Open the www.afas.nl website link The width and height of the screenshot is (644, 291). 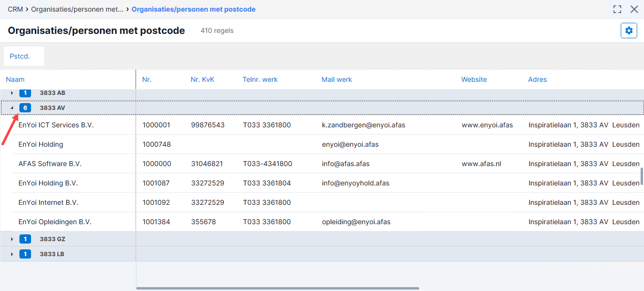pos(482,164)
